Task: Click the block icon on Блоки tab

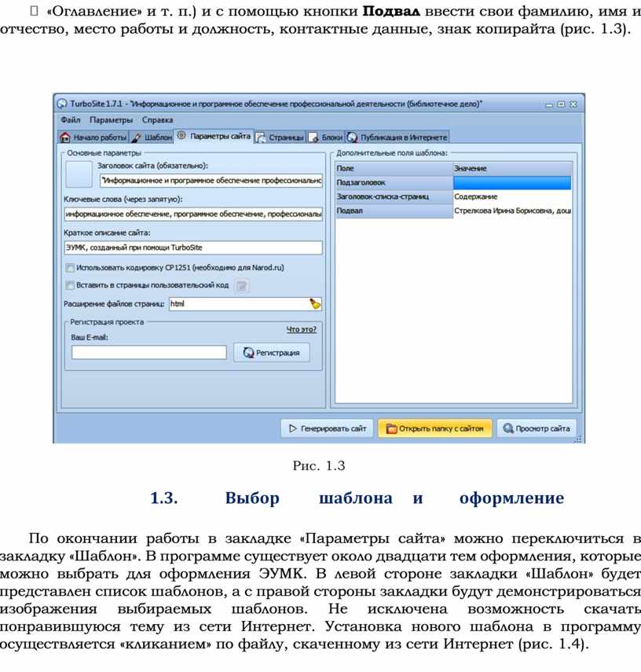Action: (313, 138)
